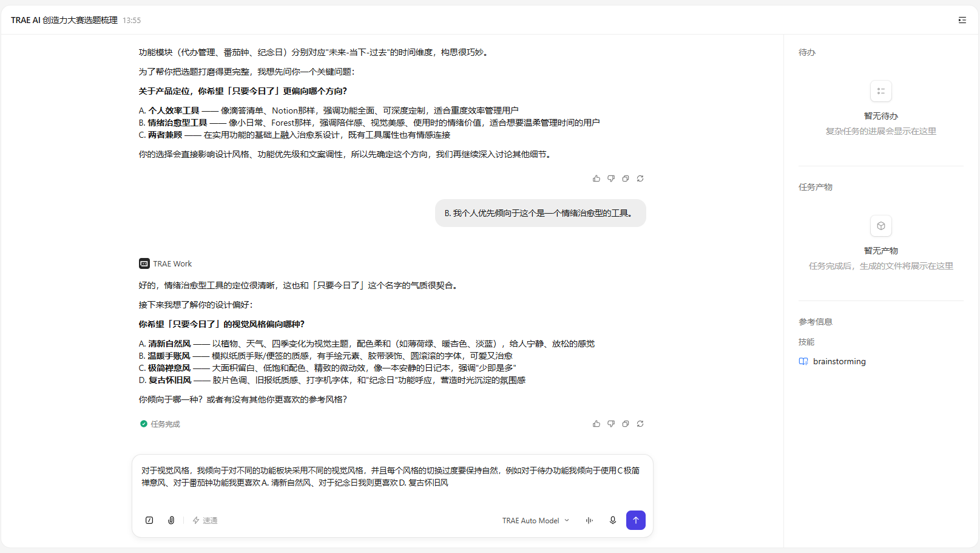
Task: Toggle the right sidebar panel icon in header
Action: click(x=962, y=20)
